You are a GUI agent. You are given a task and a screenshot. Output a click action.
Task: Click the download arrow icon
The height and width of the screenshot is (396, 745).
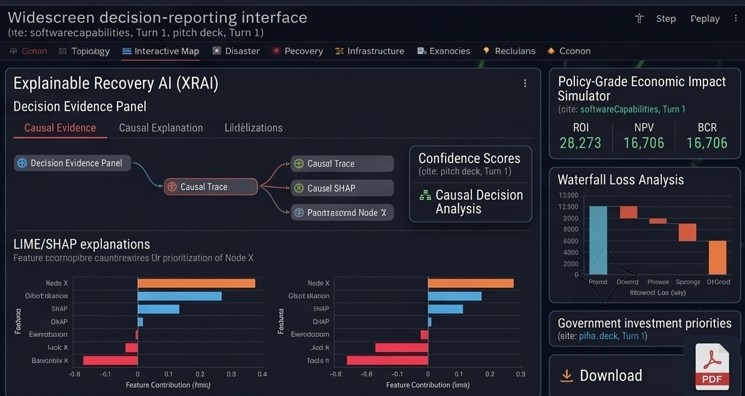point(566,376)
